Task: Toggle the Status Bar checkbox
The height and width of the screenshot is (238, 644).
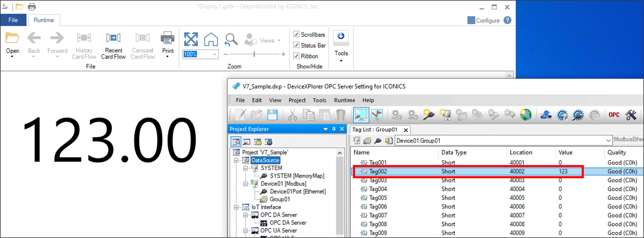Action: click(296, 45)
